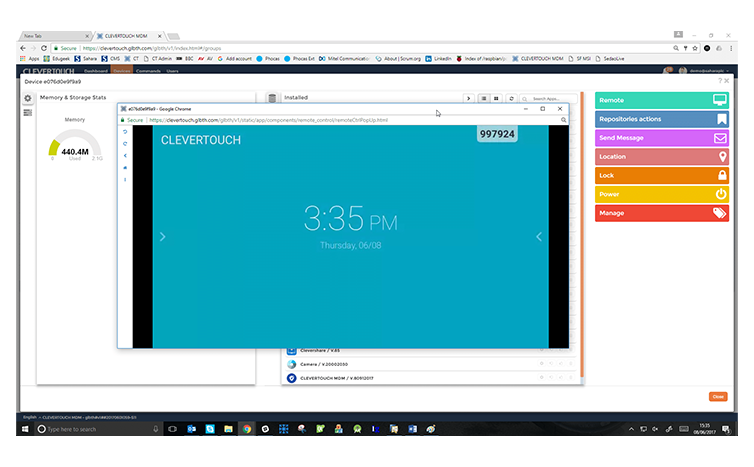Bookmark this page with the star icon
Screen dimensions: 754x467
coord(694,48)
